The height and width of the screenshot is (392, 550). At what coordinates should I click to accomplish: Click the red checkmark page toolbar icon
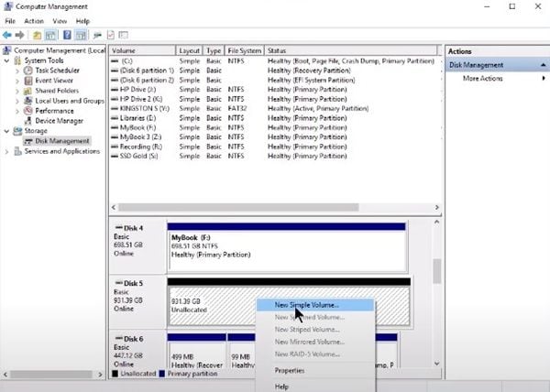111,35
